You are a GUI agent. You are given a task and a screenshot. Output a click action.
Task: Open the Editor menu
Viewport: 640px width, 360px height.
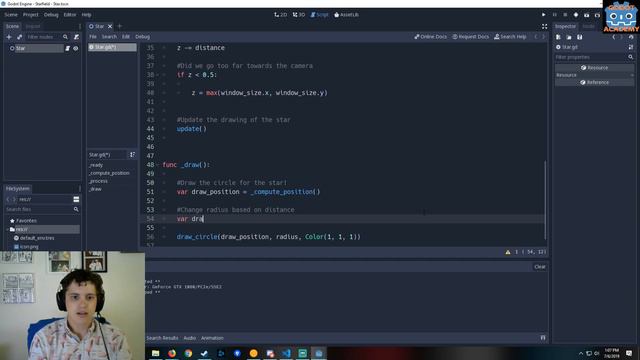click(70, 15)
